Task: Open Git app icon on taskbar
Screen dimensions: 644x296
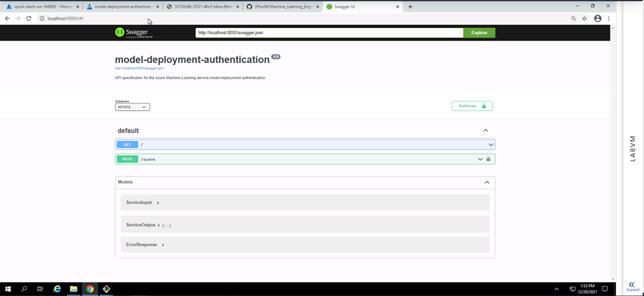Action: pyautogui.click(x=106, y=289)
